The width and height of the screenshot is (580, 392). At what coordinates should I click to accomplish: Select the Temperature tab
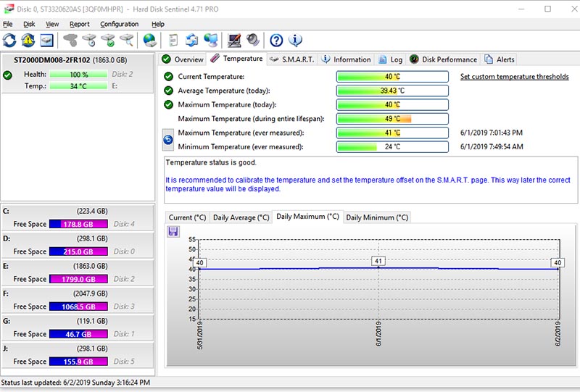coord(237,59)
